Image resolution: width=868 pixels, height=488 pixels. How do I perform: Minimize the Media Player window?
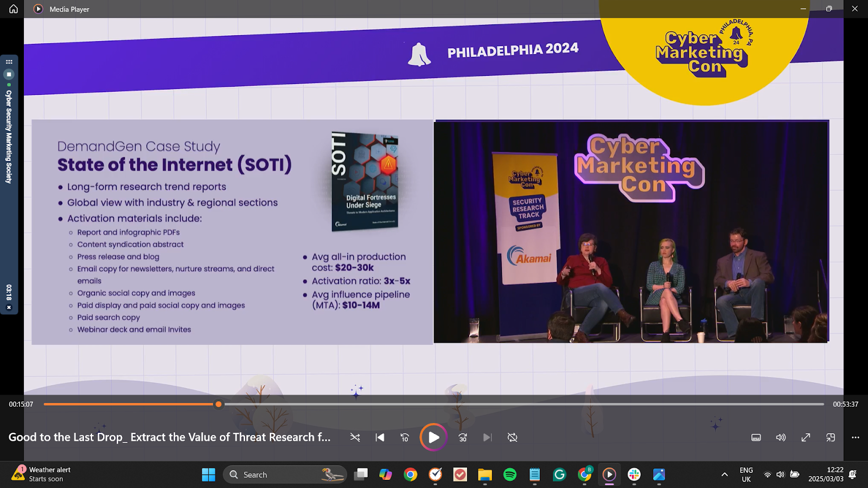[x=803, y=9]
